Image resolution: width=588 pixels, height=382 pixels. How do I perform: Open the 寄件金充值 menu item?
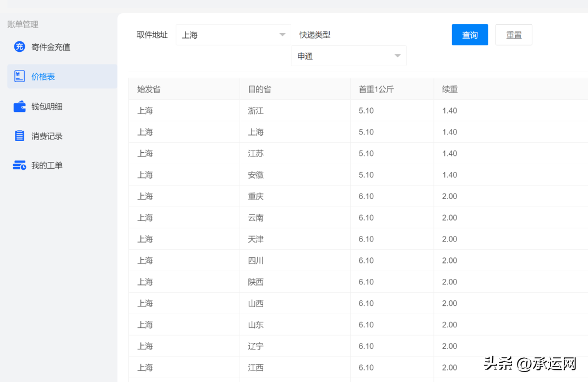pos(51,47)
